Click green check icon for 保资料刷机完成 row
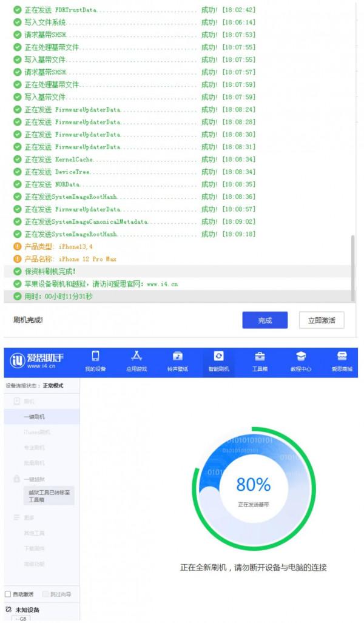 coord(17,271)
